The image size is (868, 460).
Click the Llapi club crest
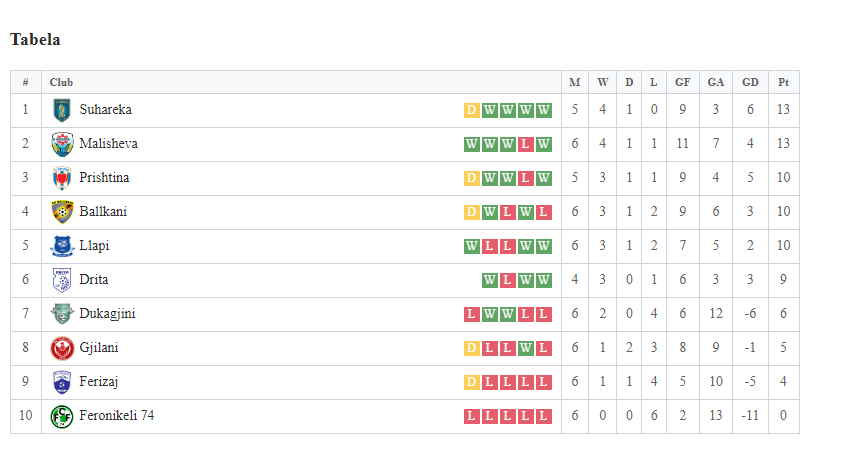(62, 246)
